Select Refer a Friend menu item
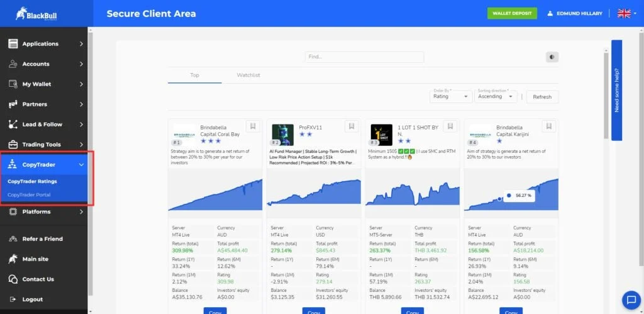644x314 pixels. point(43,238)
